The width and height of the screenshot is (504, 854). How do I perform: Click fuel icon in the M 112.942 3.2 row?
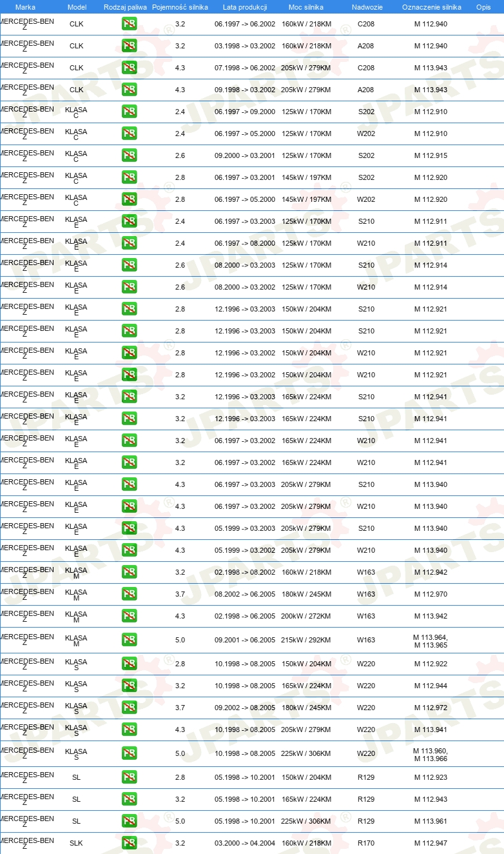tap(130, 572)
